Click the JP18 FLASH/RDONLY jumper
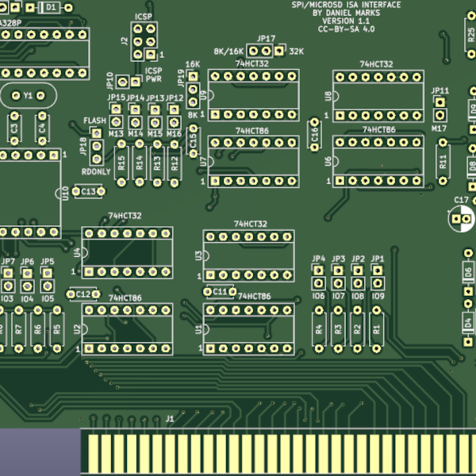 coord(95,145)
